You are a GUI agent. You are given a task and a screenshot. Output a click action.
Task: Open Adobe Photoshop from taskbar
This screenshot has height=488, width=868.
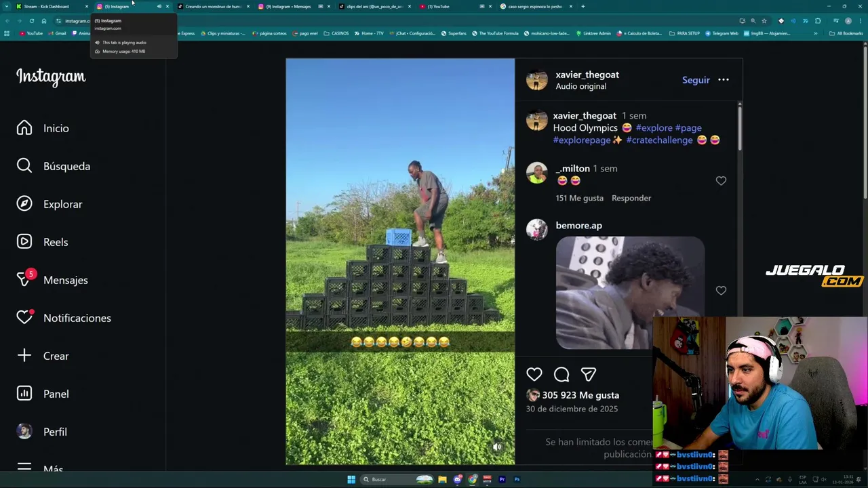coord(517,479)
